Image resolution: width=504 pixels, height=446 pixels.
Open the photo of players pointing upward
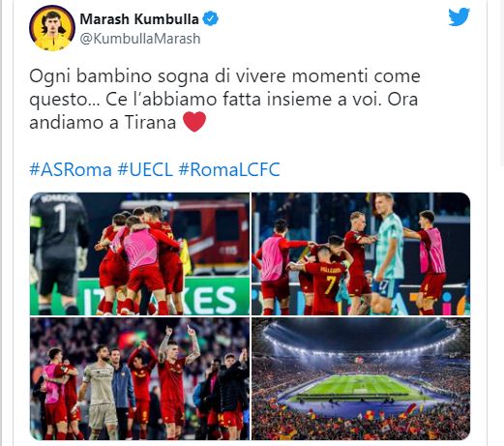[x=139, y=379]
